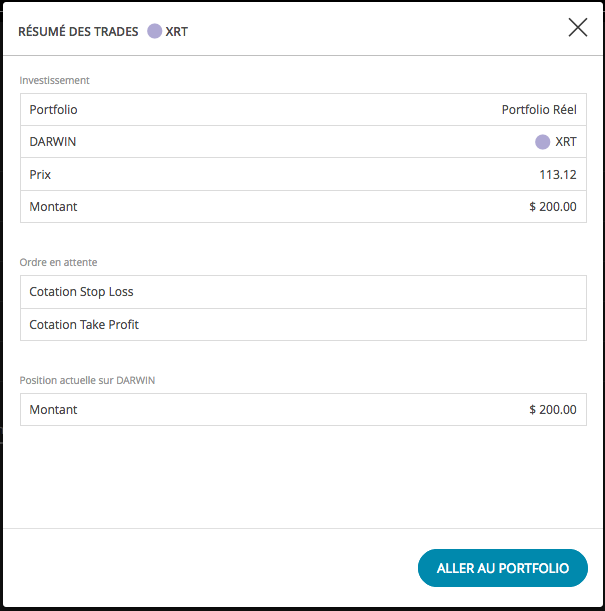Click the ALLER AU PORTFOLIO button
The image size is (605, 611).
tap(503, 568)
